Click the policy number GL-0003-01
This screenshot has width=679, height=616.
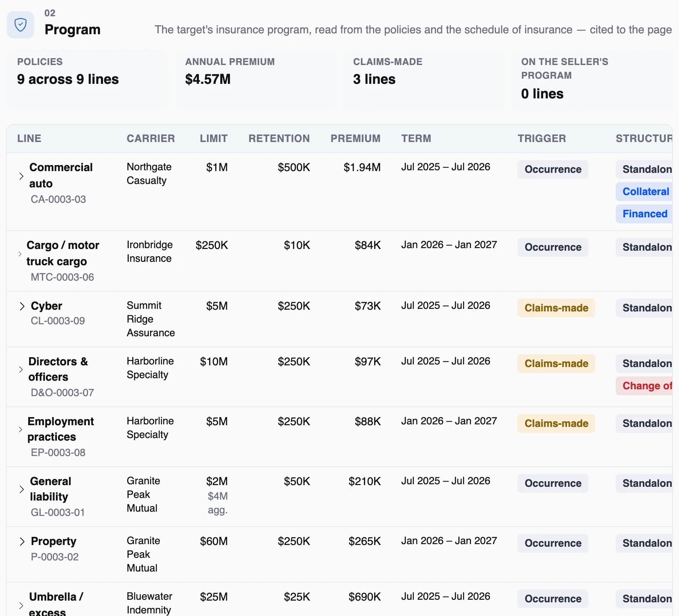pos(58,512)
